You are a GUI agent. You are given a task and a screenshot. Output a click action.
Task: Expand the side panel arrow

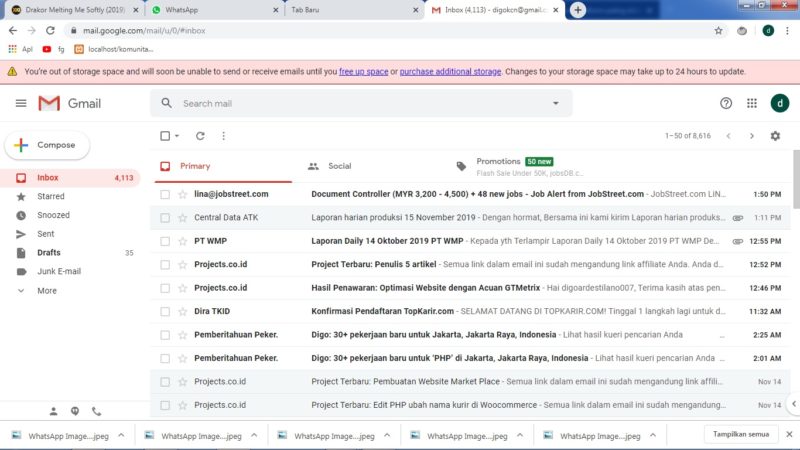794,404
